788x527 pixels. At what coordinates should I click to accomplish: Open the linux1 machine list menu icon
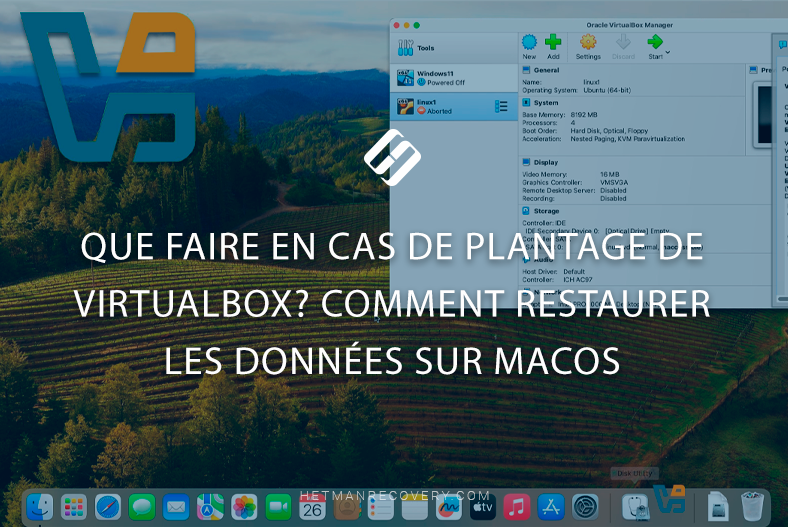pos(502,106)
